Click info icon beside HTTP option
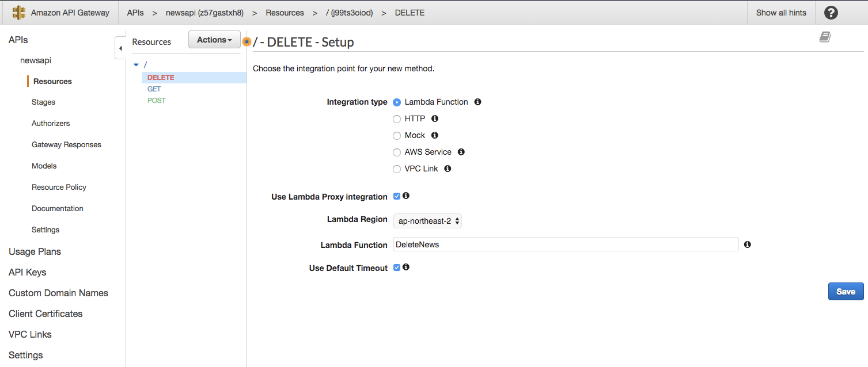 pos(435,118)
